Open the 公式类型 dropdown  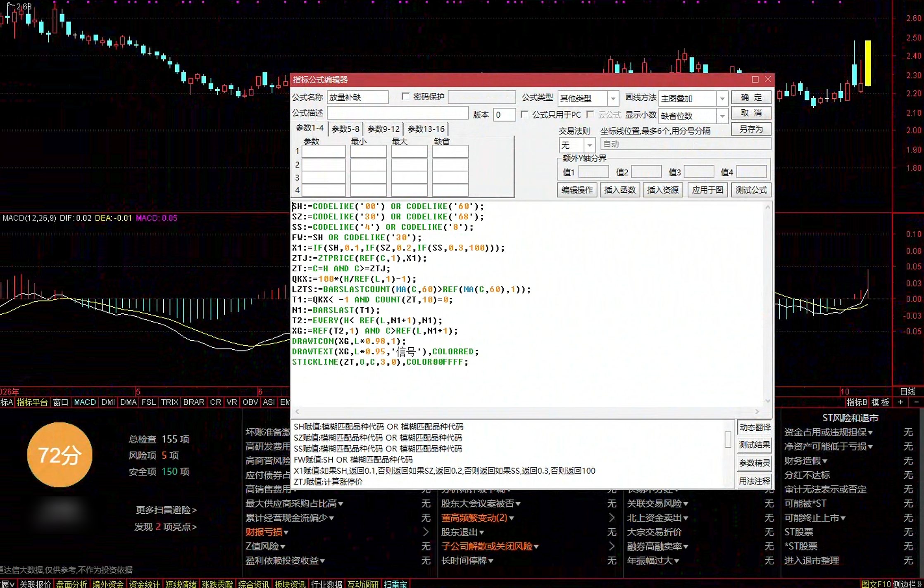point(613,98)
